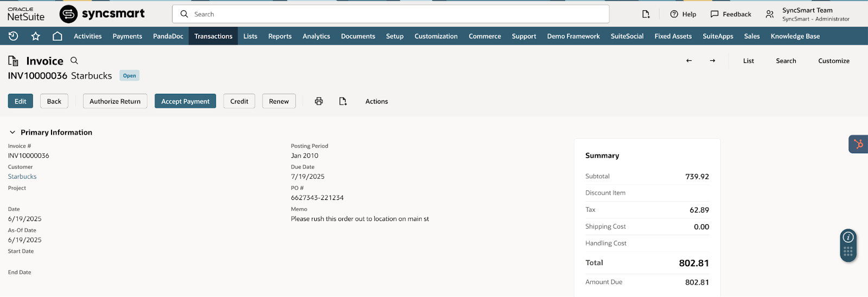Click the Search link near Customize
Screen dimensions: 868x297
point(786,61)
